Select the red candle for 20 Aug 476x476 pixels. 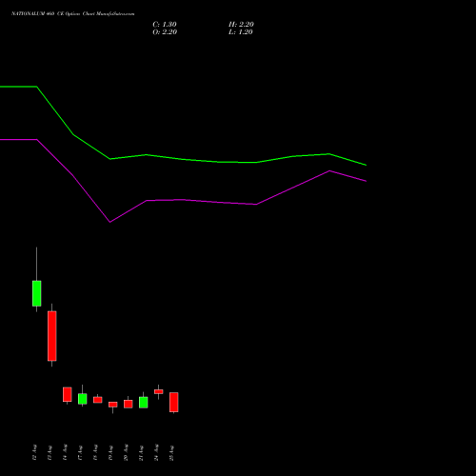click(129, 404)
